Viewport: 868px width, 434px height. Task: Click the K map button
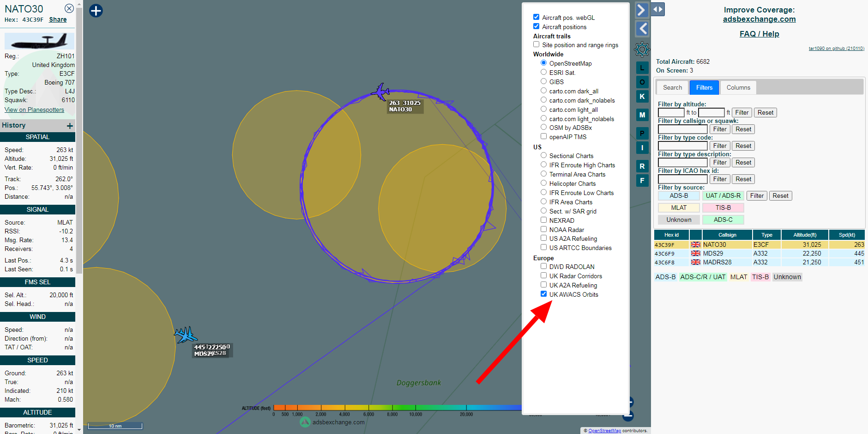(x=642, y=96)
